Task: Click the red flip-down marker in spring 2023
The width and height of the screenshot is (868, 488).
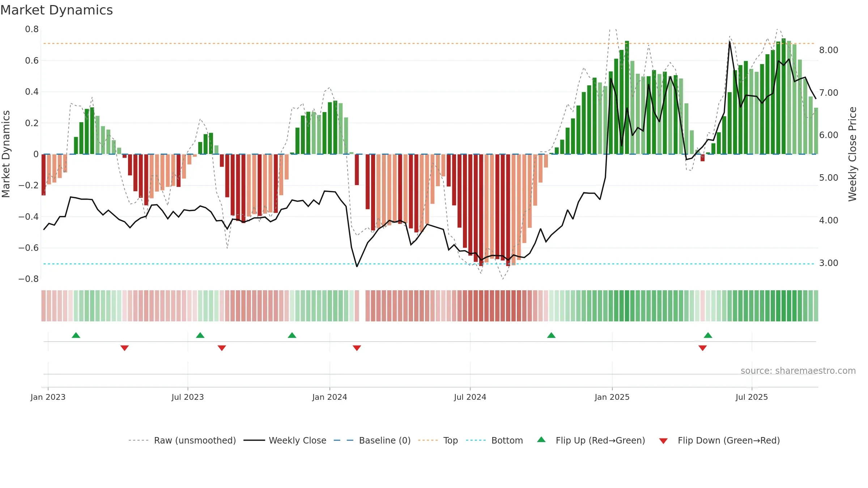Action: (x=124, y=348)
